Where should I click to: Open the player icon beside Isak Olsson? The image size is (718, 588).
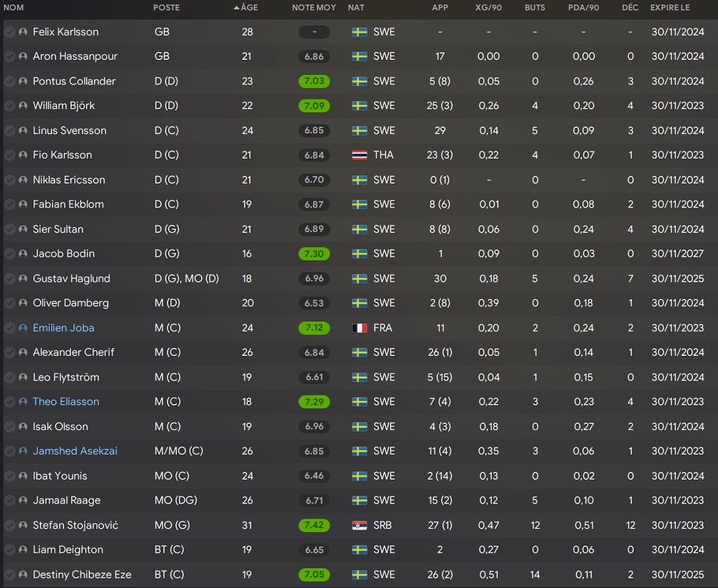(23, 426)
